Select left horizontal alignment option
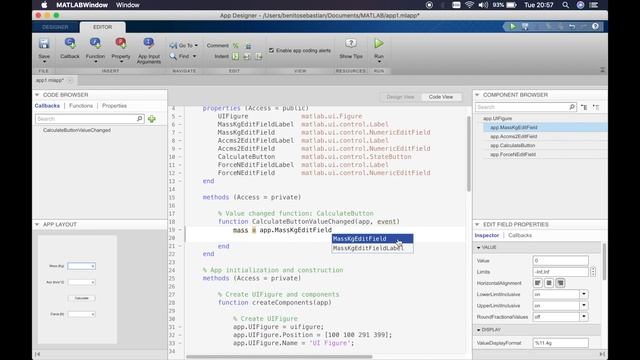Image resolution: width=640 pixels, height=360 pixels. [x=538, y=283]
